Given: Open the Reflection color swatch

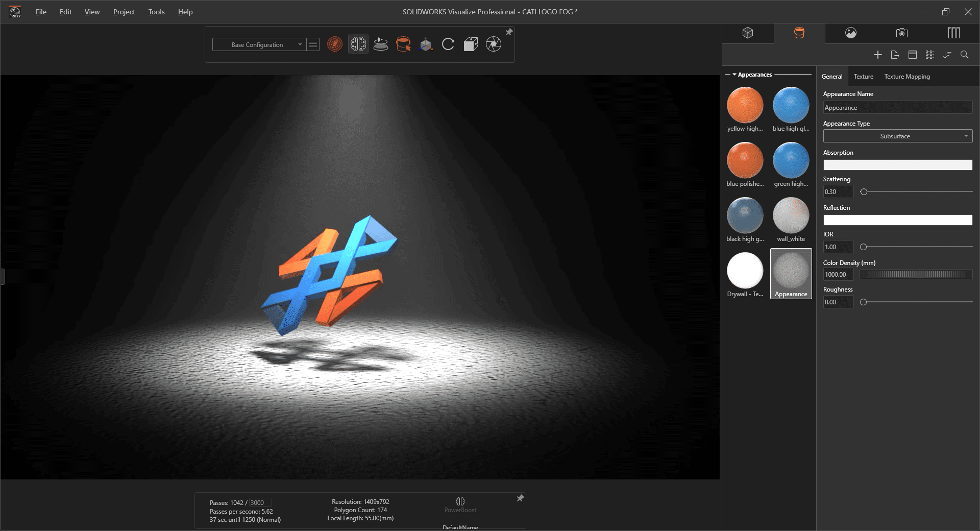Looking at the screenshot, I should click(897, 220).
